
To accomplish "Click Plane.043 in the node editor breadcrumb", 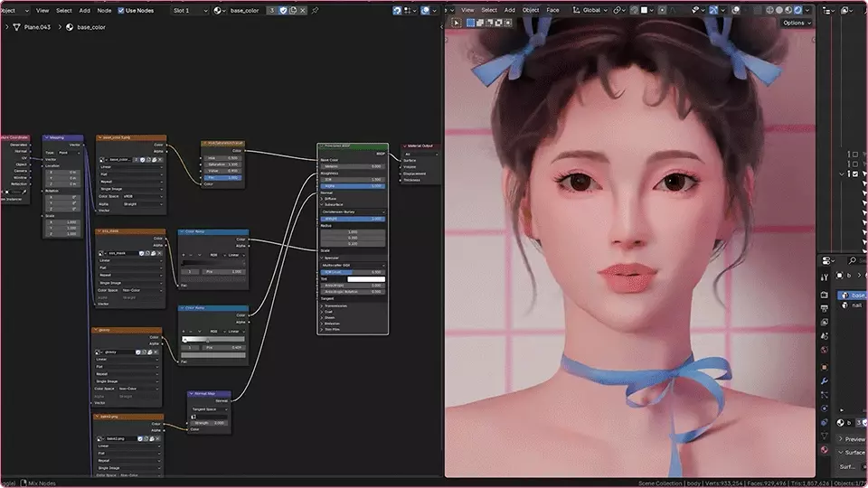I will coord(37,27).
